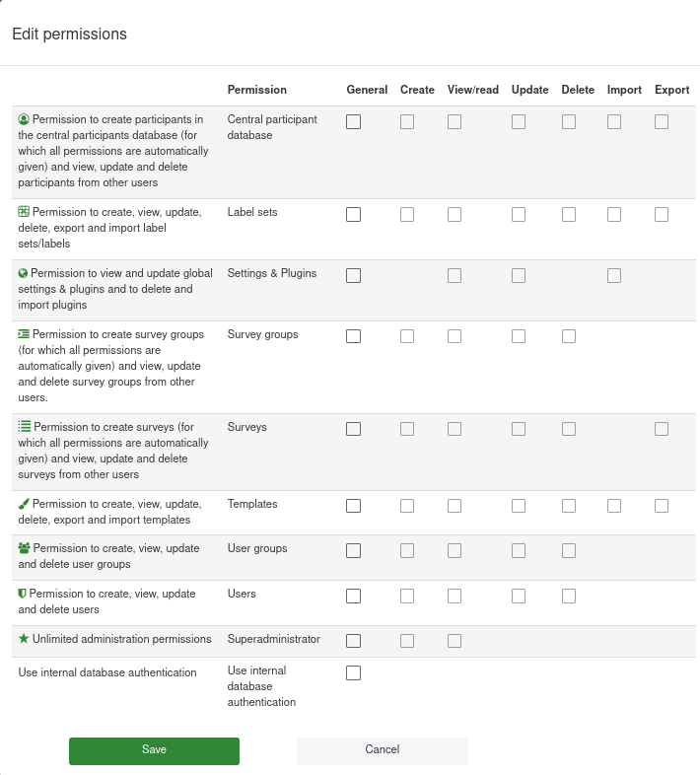Click the central participant database person icon

25,119
